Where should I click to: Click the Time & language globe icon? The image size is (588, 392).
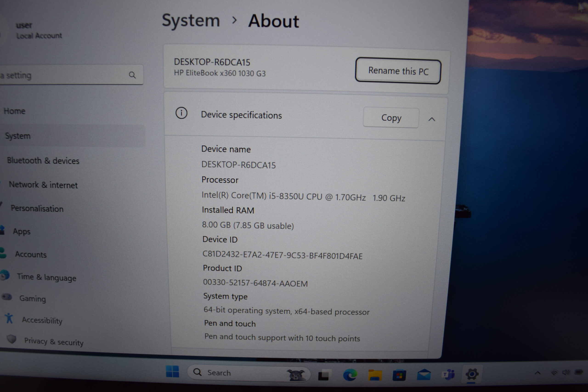pos(5,275)
